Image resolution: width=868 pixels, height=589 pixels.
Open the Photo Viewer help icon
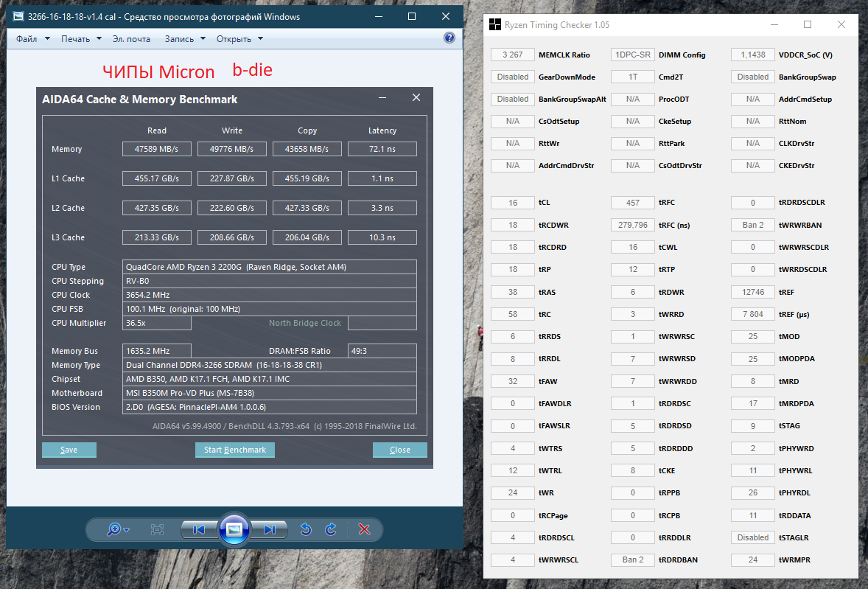[x=449, y=38]
